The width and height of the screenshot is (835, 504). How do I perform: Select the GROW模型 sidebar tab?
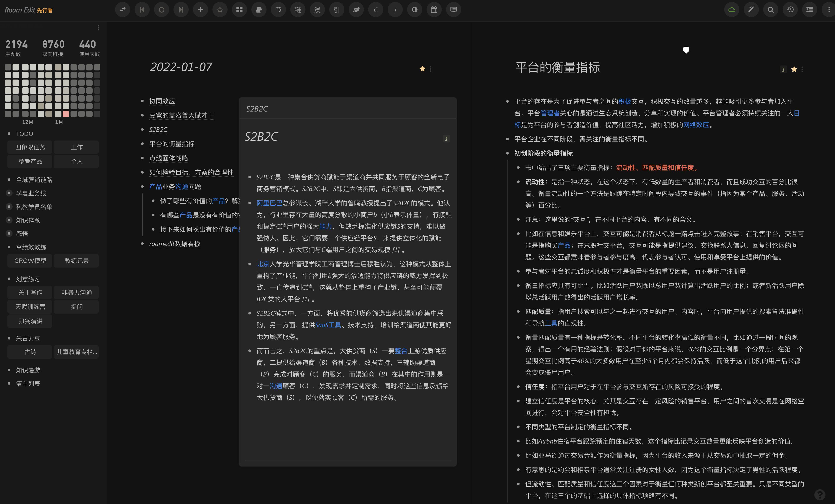coord(30,261)
